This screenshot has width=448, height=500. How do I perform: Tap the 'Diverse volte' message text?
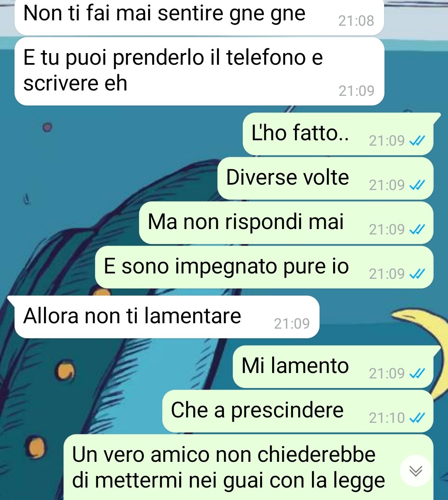(287, 178)
